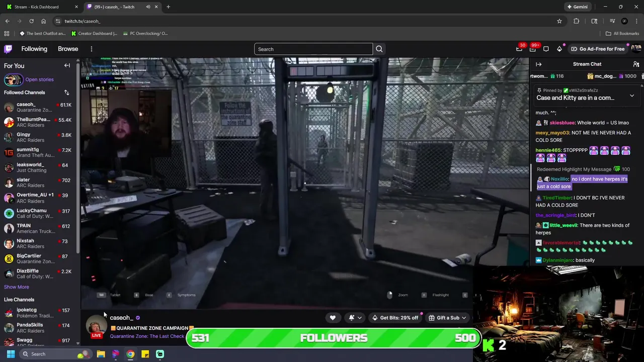
Task: Click the Chrome taskbar icon
Action: click(130, 354)
